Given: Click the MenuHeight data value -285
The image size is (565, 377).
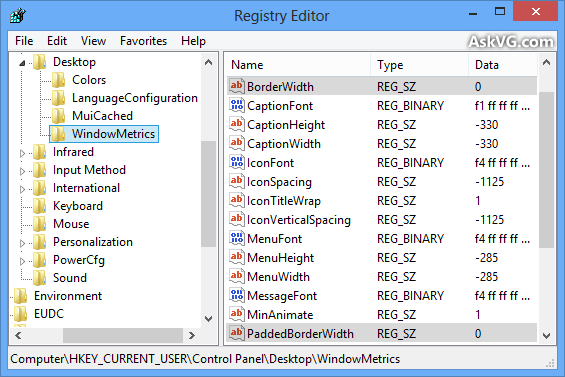Looking at the screenshot, I should pos(486,258).
